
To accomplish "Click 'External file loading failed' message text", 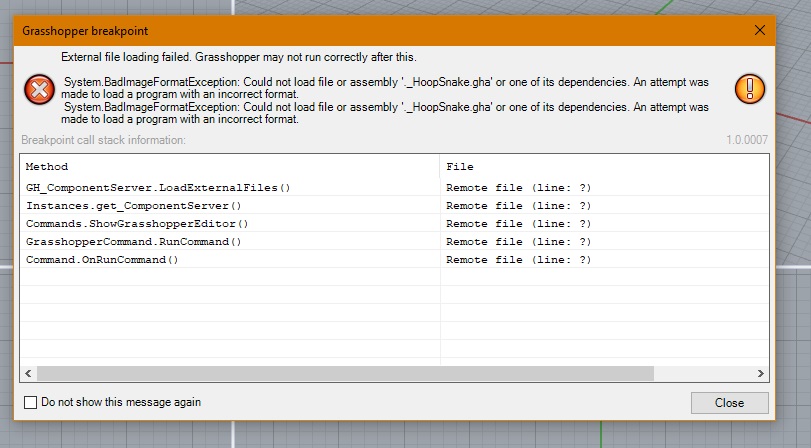I will pyautogui.click(x=238, y=57).
